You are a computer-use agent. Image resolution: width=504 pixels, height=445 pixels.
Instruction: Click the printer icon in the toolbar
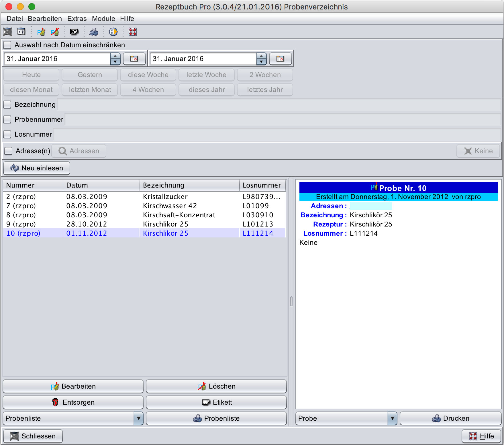94,32
